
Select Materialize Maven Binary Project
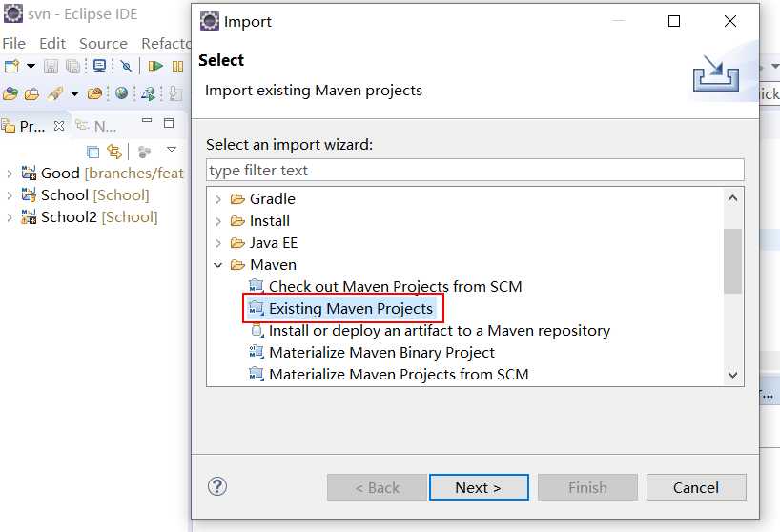point(372,352)
